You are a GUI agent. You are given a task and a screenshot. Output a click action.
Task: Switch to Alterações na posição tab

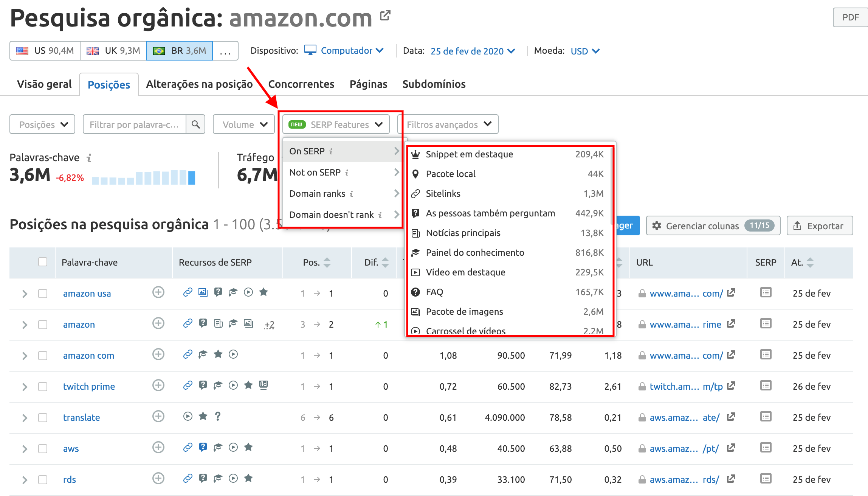pyautogui.click(x=199, y=84)
